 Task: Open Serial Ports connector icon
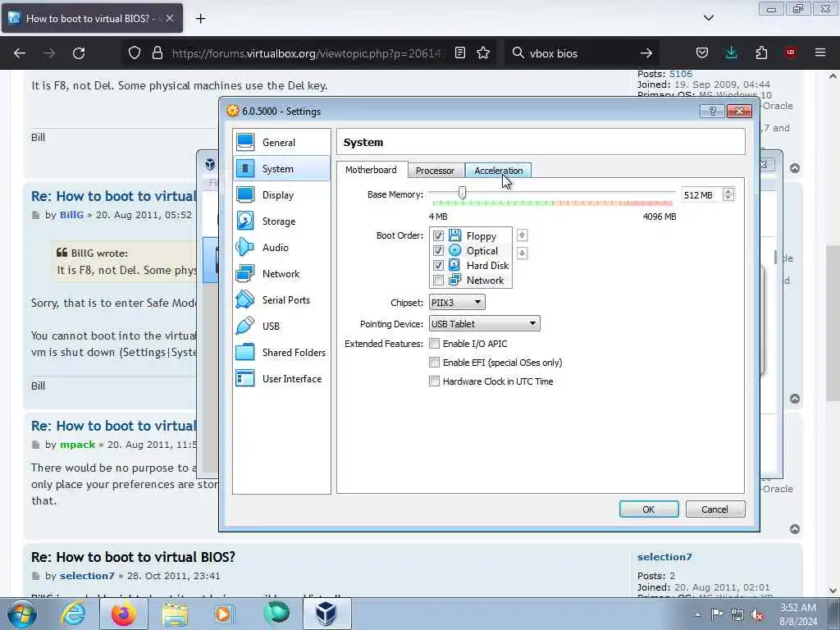pyautogui.click(x=245, y=299)
